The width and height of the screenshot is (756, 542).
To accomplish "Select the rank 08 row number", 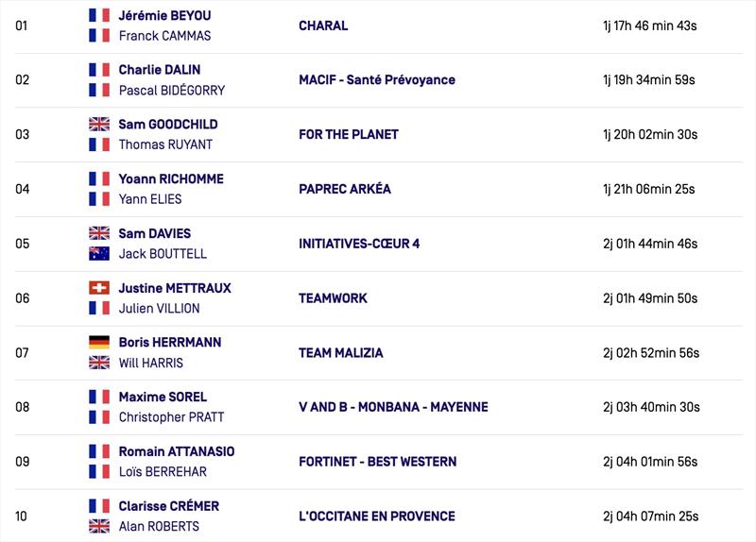I will [22, 407].
